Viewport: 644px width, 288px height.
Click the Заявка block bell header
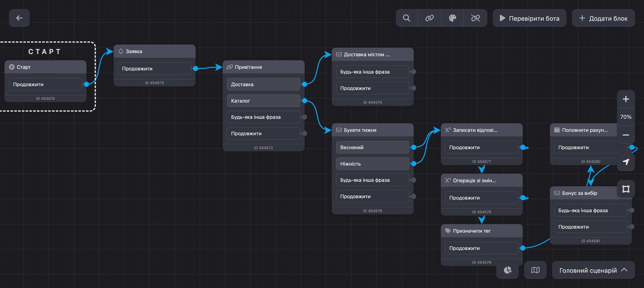pyautogui.click(x=154, y=51)
